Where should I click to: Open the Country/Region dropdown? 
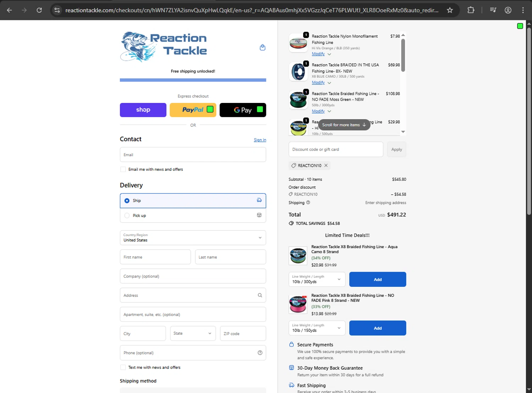tap(193, 238)
